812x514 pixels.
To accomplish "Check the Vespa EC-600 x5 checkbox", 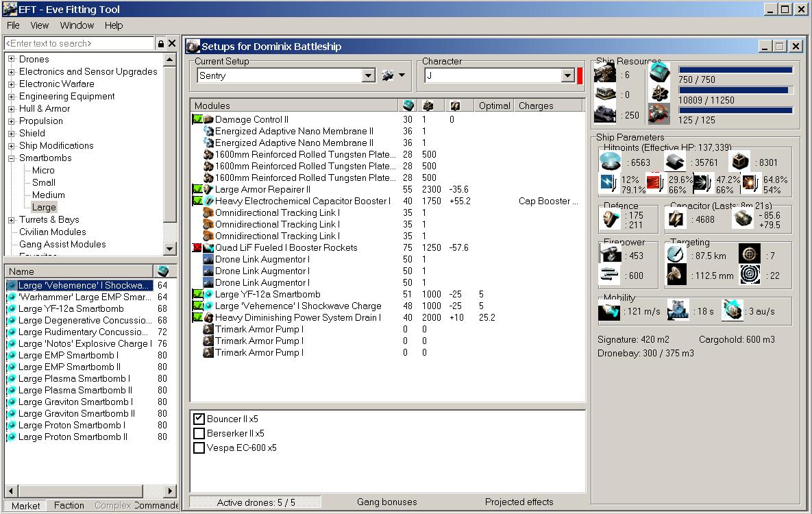I will point(199,448).
